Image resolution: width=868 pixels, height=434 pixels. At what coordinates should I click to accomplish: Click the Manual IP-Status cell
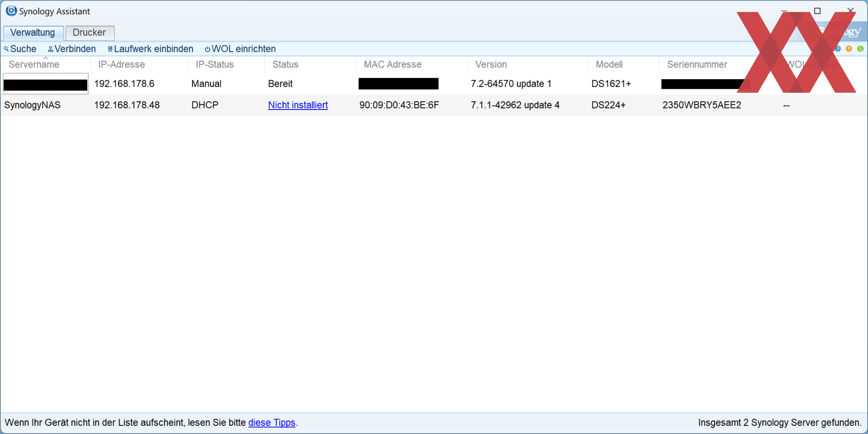tap(207, 84)
